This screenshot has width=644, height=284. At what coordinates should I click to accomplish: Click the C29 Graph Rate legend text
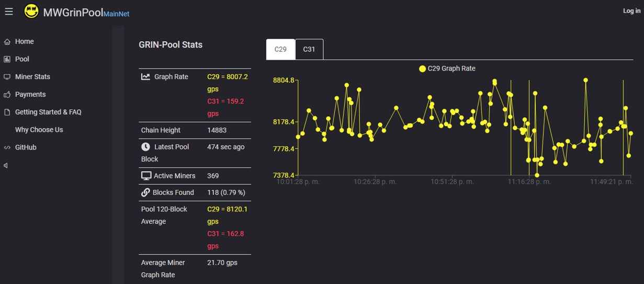pyautogui.click(x=451, y=69)
